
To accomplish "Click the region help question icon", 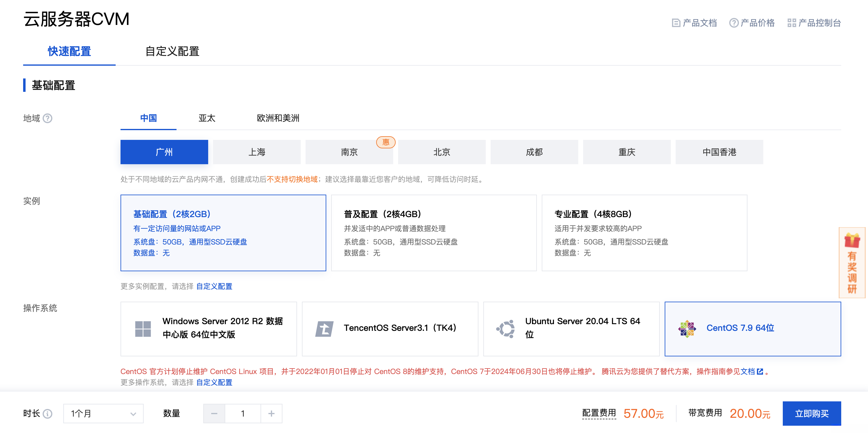I will (48, 119).
